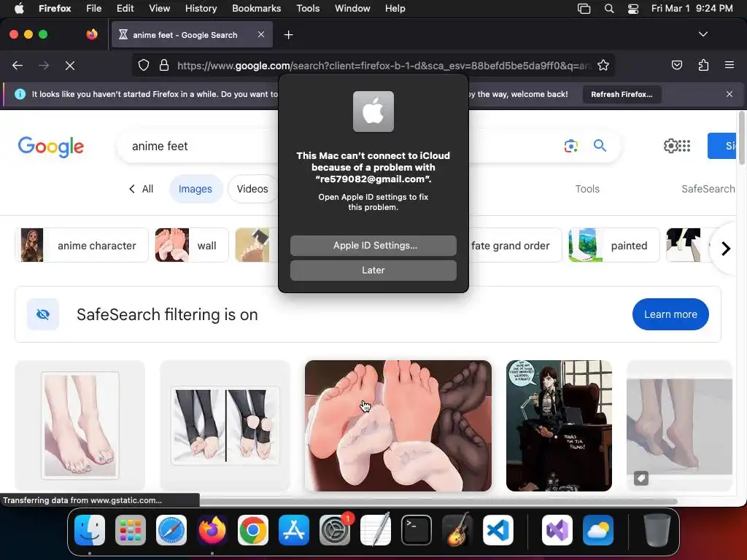Image resolution: width=747 pixels, height=560 pixels.
Task: Open Spotlight search in the menu bar
Action: coord(609,8)
